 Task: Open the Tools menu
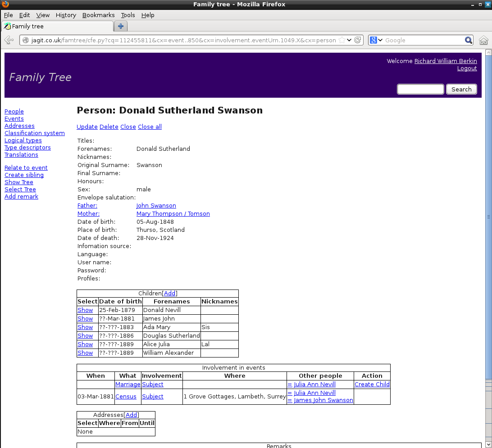[128, 15]
